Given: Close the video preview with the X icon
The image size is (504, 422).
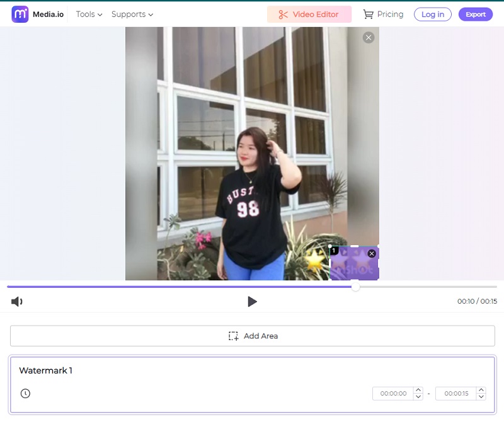Looking at the screenshot, I should click(x=369, y=37).
